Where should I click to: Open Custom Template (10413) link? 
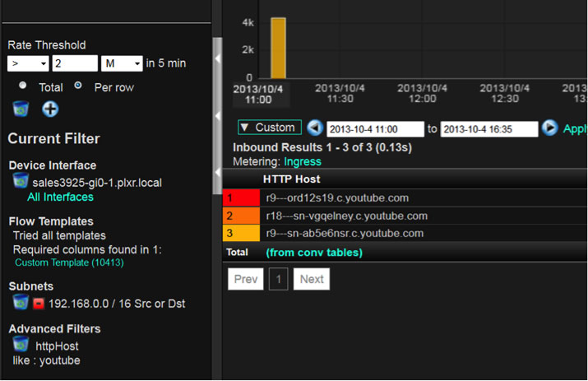pos(69,263)
